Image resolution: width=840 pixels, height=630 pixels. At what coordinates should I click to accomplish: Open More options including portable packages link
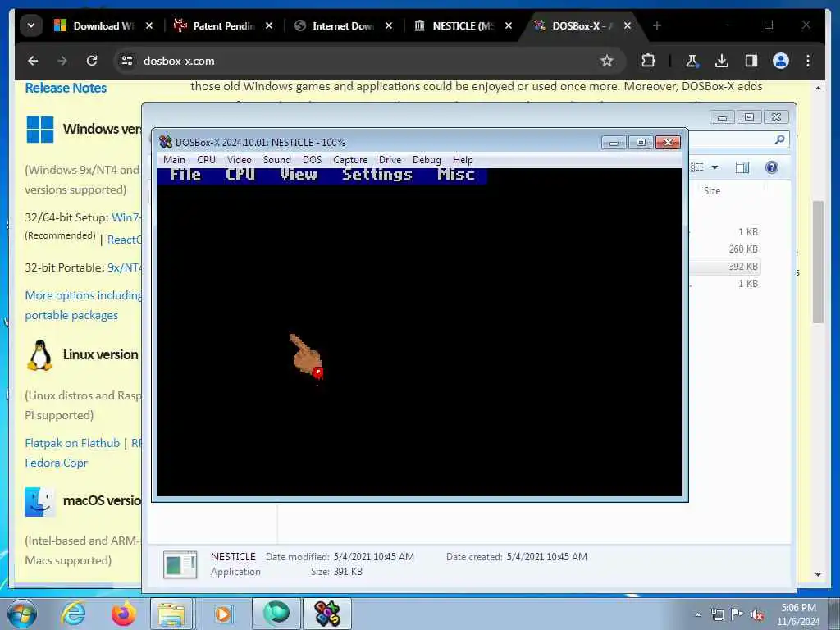pos(83,305)
